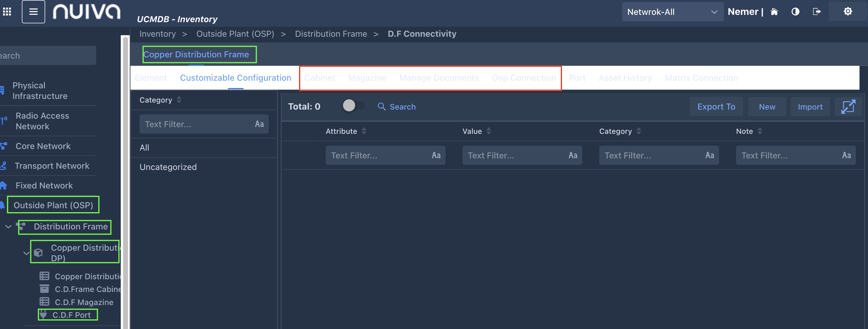Open the apps grid launcher icon
This screenshot has height=329, width=868.
coord(7,12)
